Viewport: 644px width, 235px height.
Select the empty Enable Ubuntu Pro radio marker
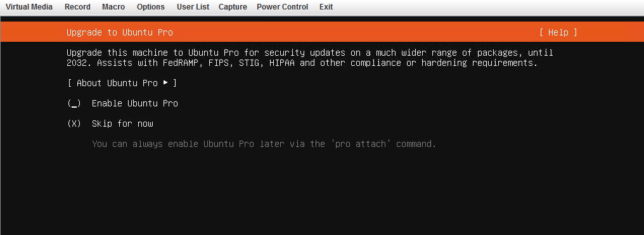click(74, 103)
